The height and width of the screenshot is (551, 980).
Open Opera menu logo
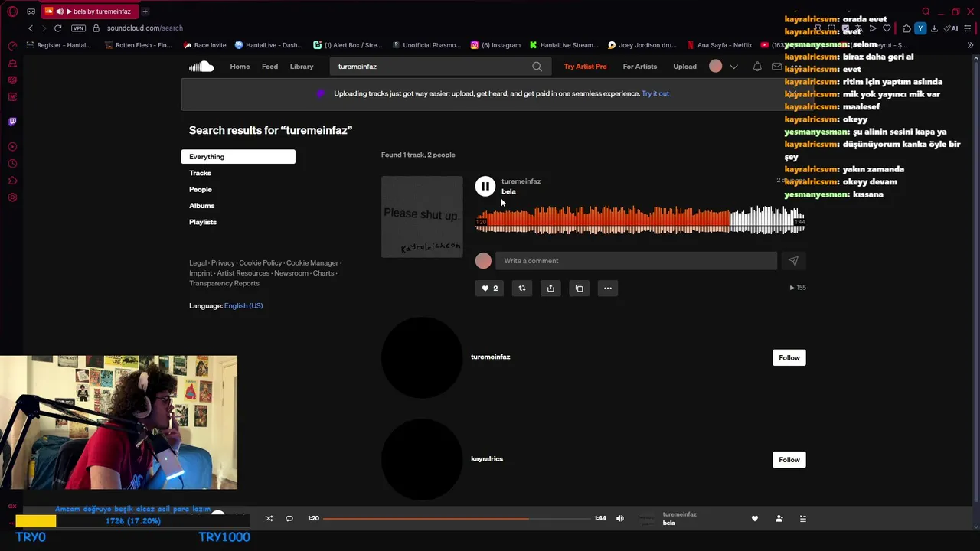coord(12,11)
